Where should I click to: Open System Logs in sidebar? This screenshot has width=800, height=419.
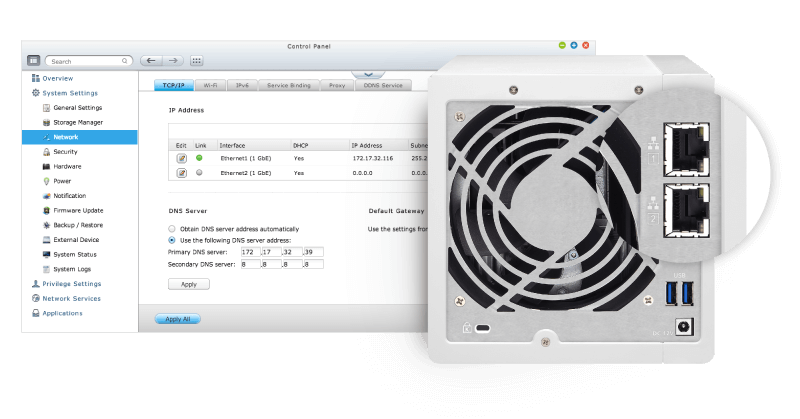tap(72, 269)
